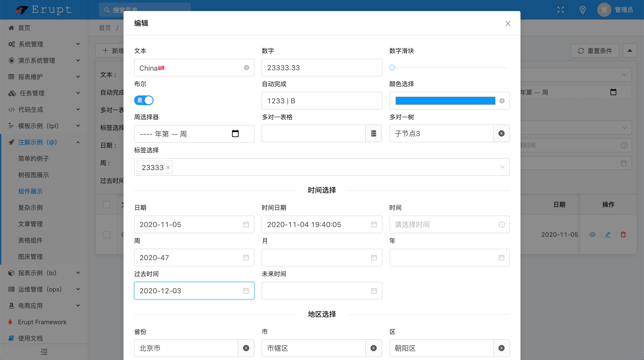The width and height of the screenshot is (644, 360).
Task: Expand the 标签选择 dropdown
Action: [502, 167]
